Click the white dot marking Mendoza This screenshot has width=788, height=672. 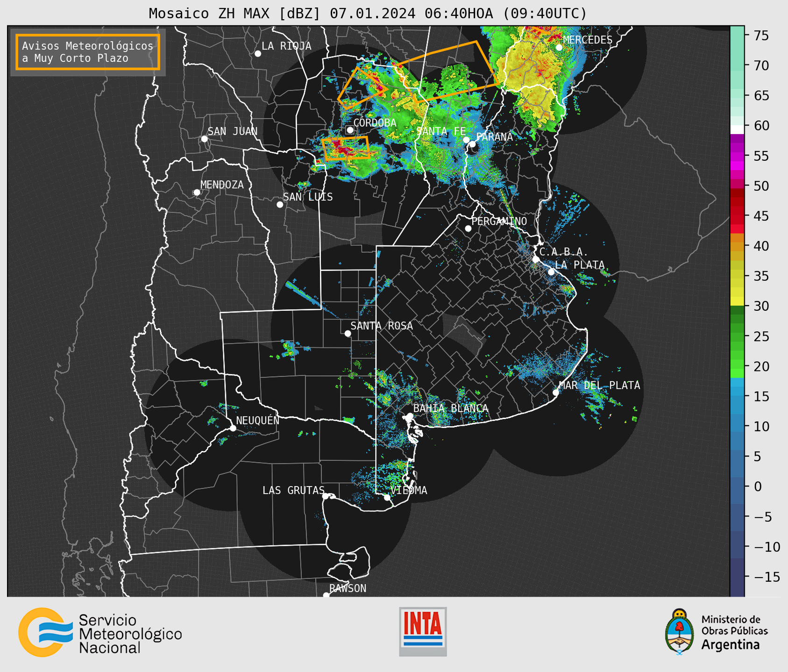[197, 193]
